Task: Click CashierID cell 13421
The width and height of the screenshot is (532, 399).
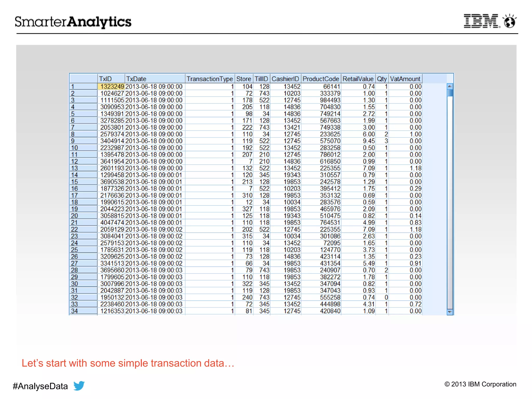Action: [286, 127]
